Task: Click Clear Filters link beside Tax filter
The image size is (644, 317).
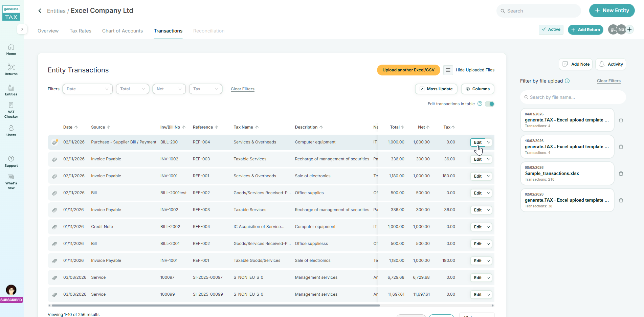Action: pyautogui.click(x=243, y=89)
